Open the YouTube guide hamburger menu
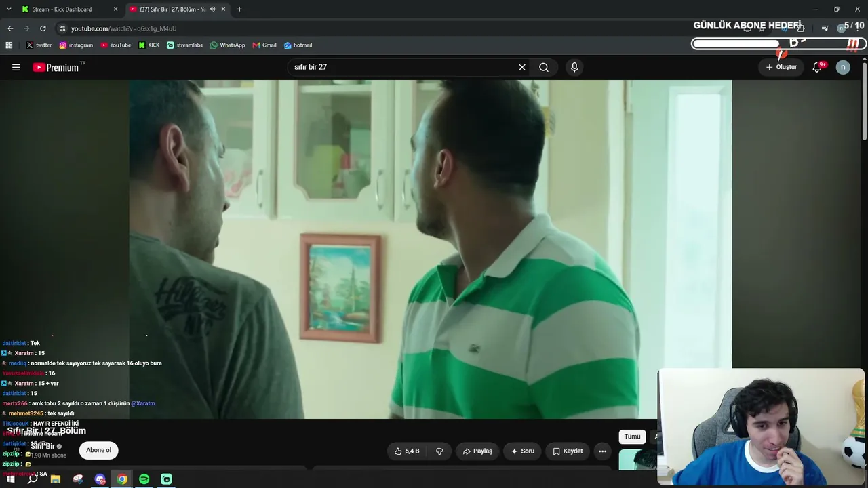 [x=16, y=67]
